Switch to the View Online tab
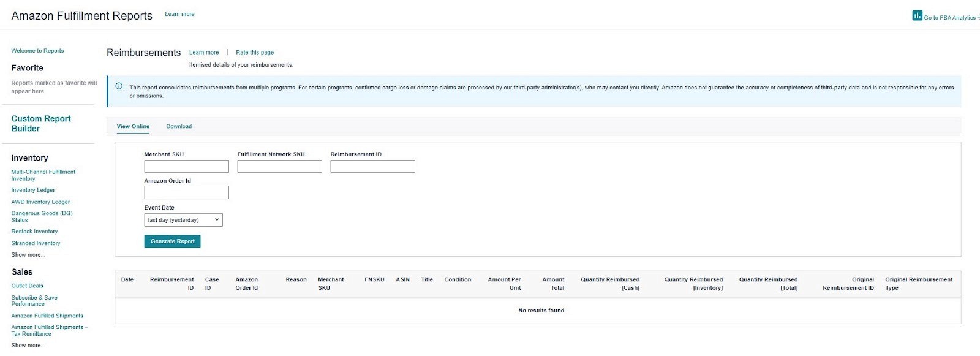This screenshot has height=356, width=980. click(x=133, y=126)
